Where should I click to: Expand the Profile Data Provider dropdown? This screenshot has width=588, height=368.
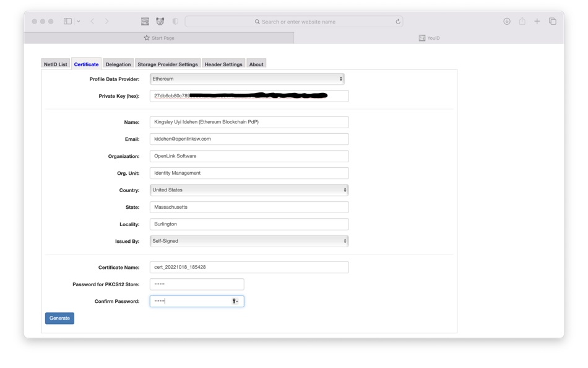point(247,79)
